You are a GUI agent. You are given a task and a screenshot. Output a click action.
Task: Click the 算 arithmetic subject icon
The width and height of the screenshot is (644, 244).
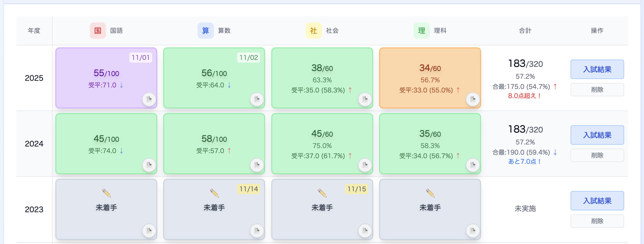205,30
